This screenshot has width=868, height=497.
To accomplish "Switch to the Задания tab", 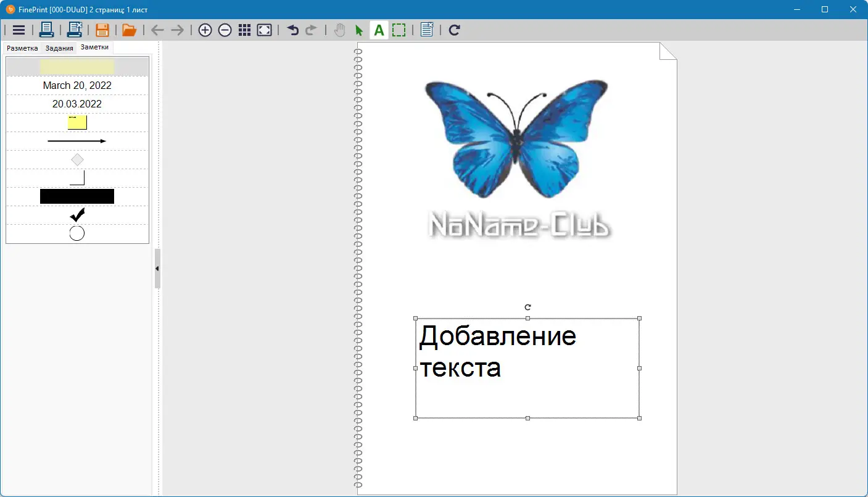I will tap(59, 48).
